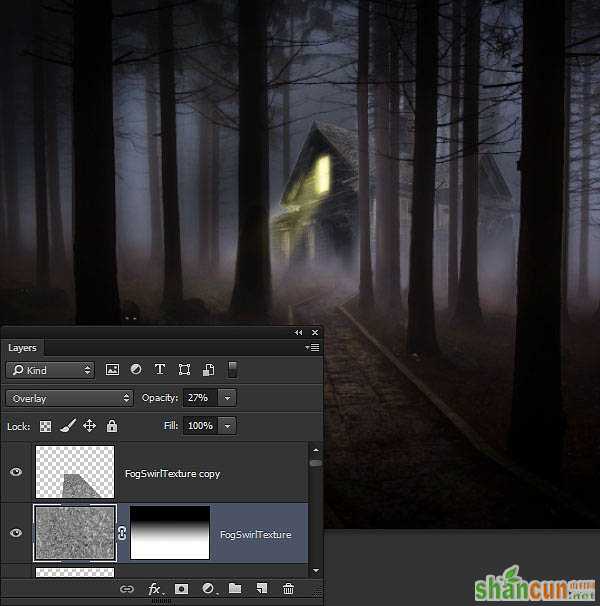Click the layers list scroll down arrow
600x606 pixels.
pyautogui.click(x=316, y=570)
